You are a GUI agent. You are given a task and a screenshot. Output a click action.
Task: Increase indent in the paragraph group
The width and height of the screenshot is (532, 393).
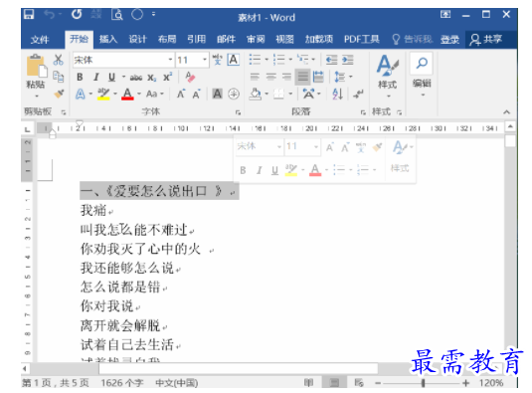(x=347, y=60)
